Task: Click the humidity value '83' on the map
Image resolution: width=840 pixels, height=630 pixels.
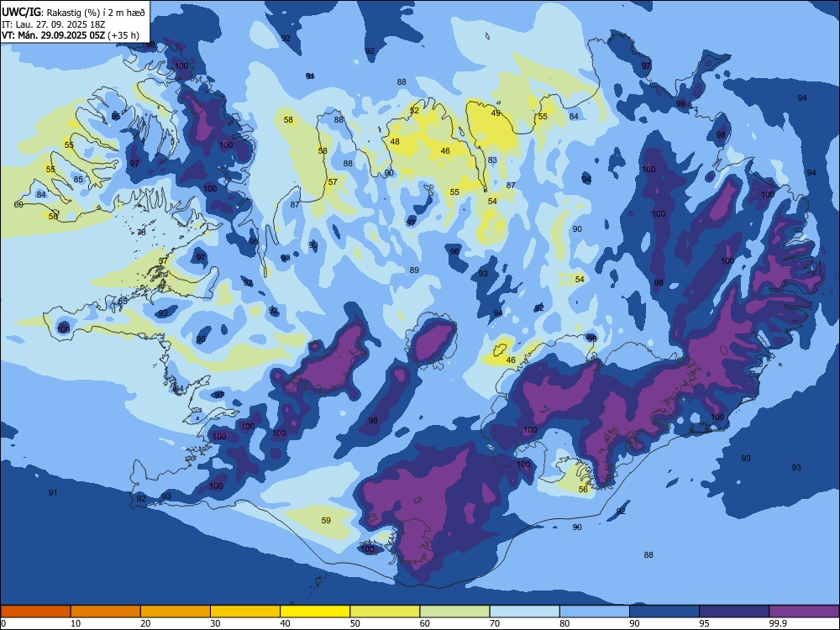Action: pyautogui.click(x=492, y=160)
